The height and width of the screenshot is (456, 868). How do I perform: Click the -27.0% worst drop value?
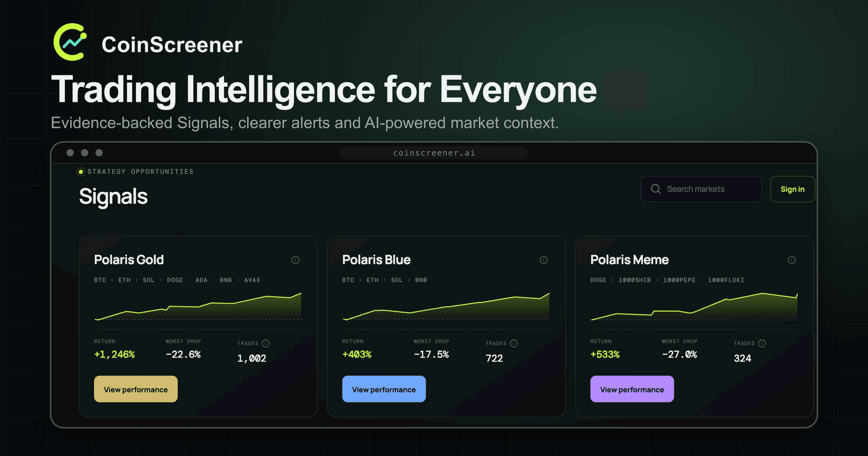tap(679, 355)
